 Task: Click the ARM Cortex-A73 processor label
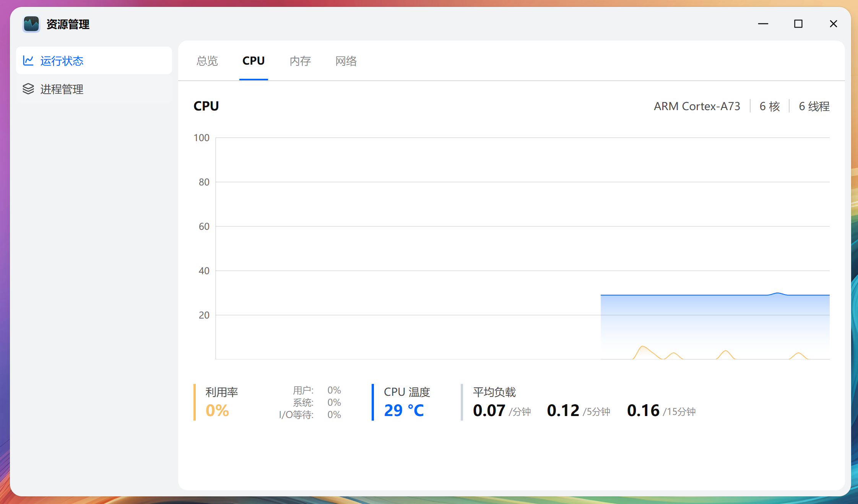697,106
